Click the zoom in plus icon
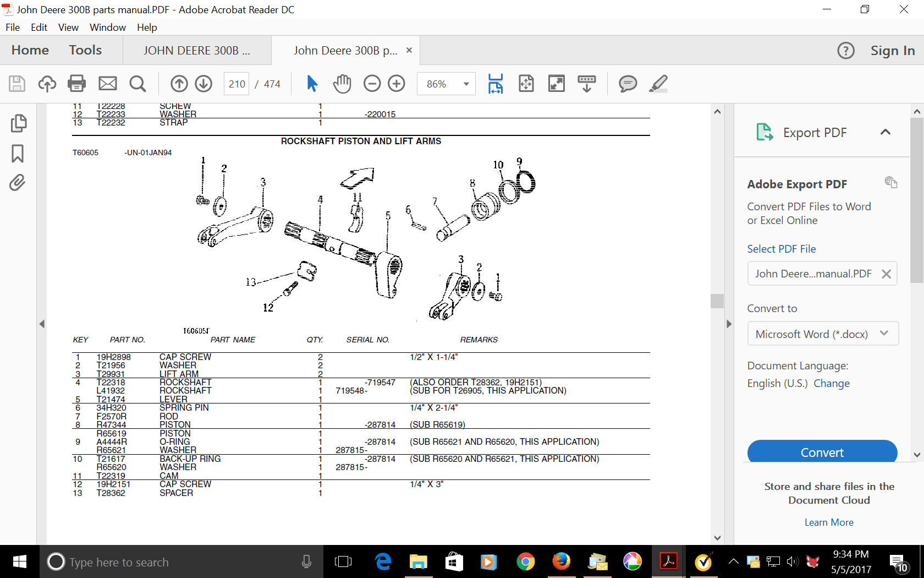The image size is (924, 578). (397, 84)
